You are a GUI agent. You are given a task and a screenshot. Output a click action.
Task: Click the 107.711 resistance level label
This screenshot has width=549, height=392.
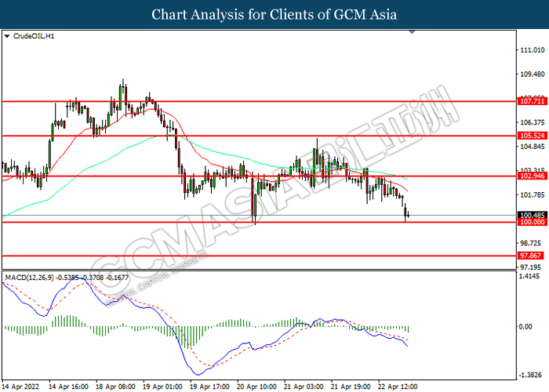tap(532, 101)
